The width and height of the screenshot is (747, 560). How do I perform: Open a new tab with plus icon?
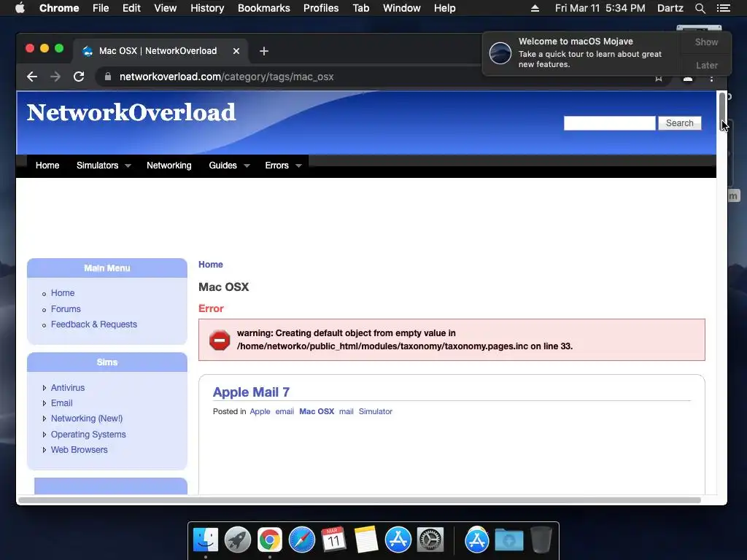[264, 51]
